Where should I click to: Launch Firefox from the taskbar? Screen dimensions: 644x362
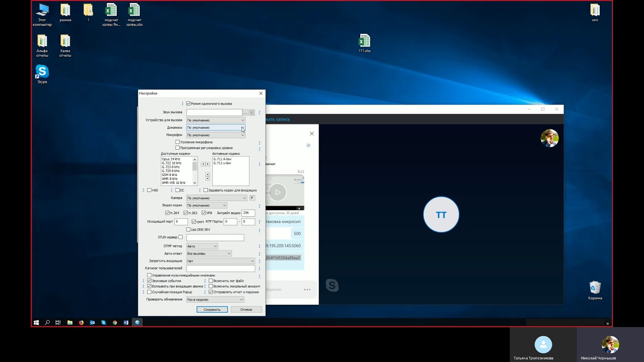(x=81, y=322)
